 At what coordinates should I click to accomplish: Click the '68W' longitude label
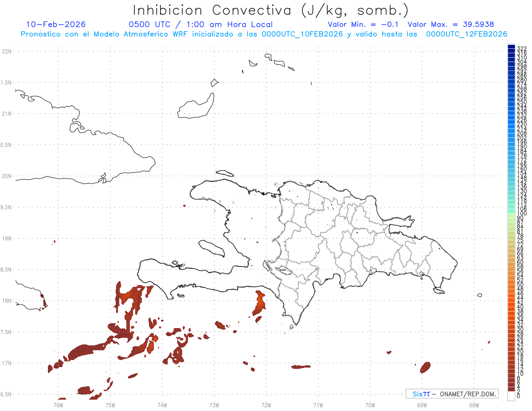click(x=473, y=405)
